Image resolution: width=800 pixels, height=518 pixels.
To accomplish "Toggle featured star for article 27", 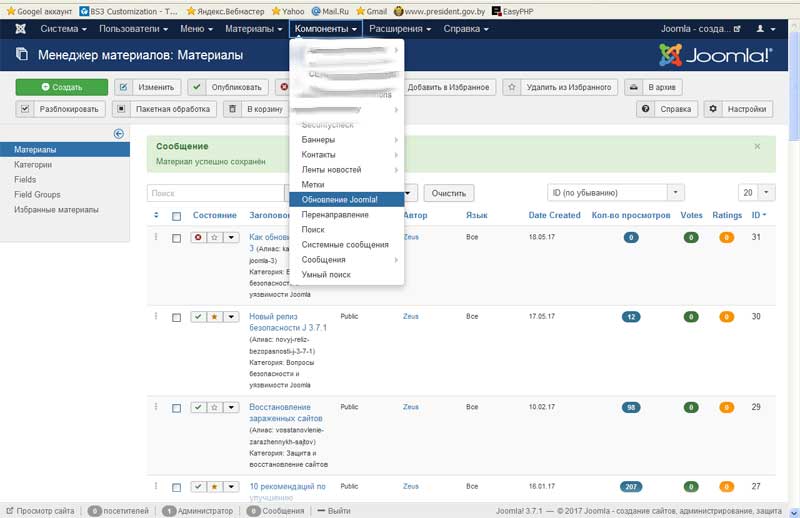I will click(215, 487).
